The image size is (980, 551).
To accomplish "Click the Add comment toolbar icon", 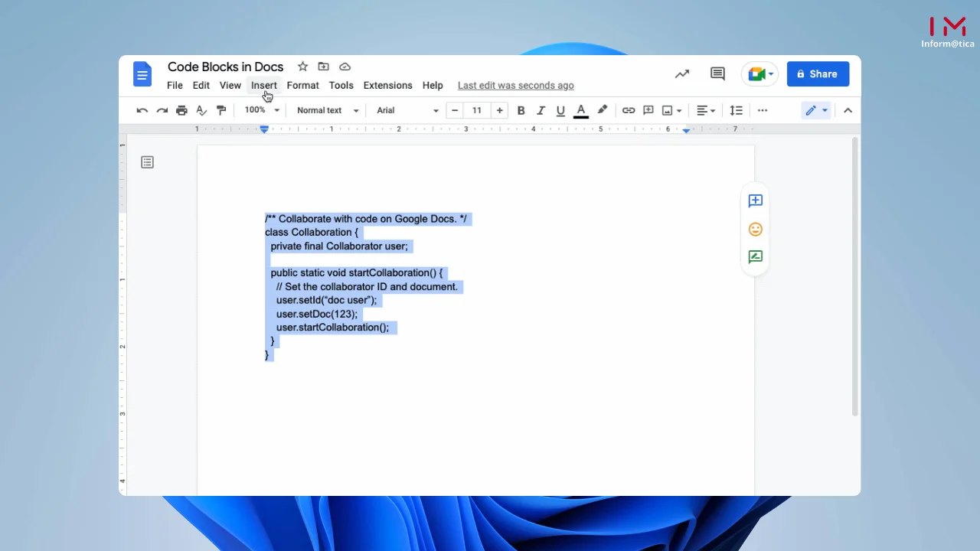I will pyautogui.click(x=648, y=110).
